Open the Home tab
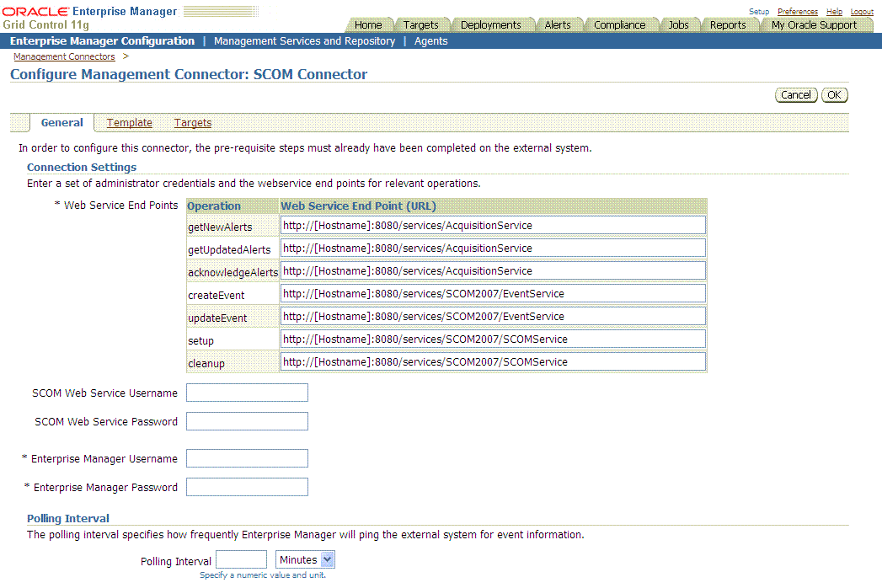This screenshot has height=588, width=882. point(368,24)
